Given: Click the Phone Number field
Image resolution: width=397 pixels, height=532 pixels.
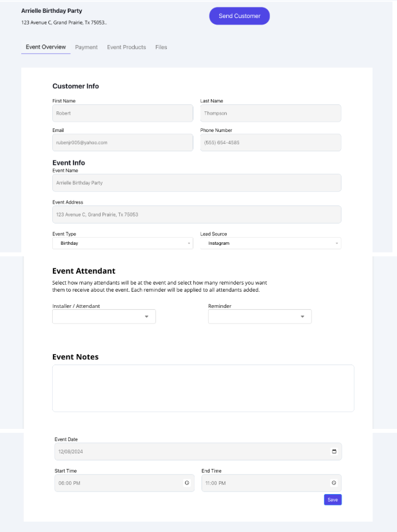Looking at the screenshot, I should tap(271, 142).
